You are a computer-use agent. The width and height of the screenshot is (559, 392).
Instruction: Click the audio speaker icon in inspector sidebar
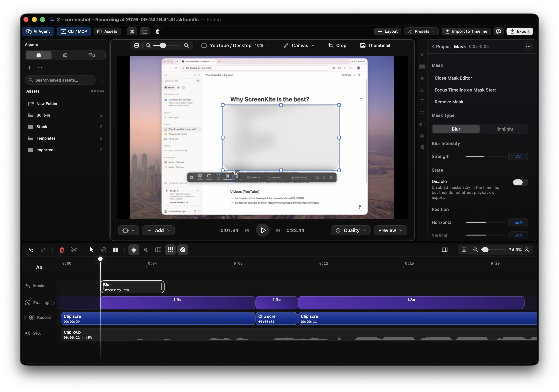(422, 124)
